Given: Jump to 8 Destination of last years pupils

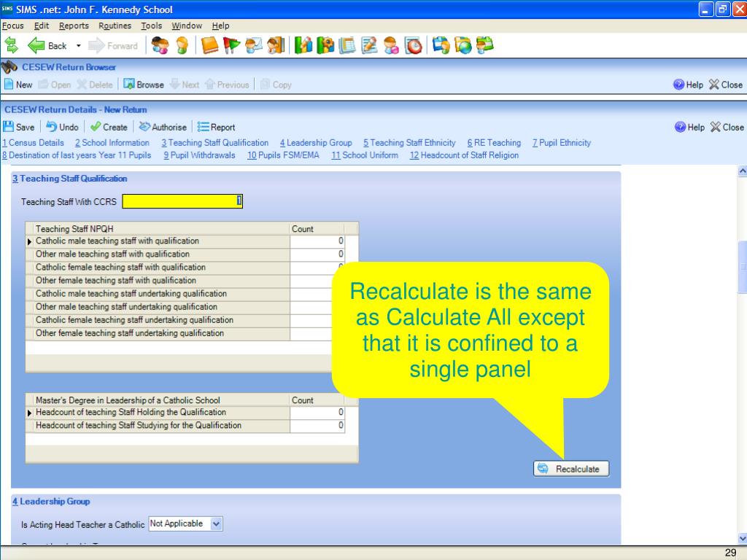Looking at the screenshot, I should 76,155.
